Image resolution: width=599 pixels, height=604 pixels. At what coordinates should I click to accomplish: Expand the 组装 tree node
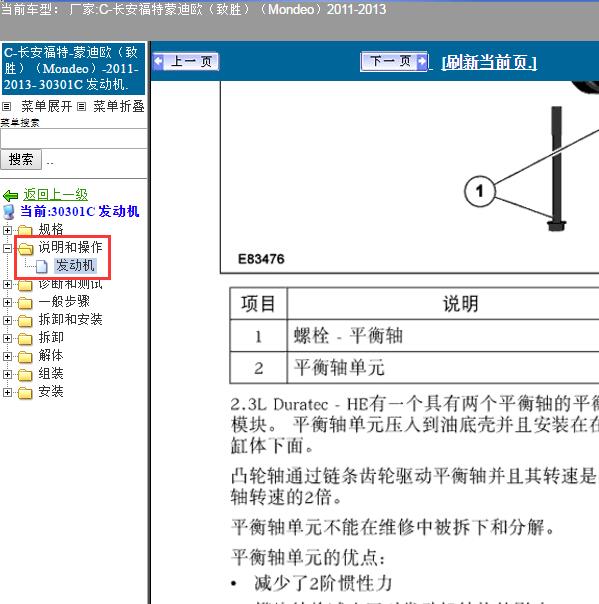coord(7,374)
